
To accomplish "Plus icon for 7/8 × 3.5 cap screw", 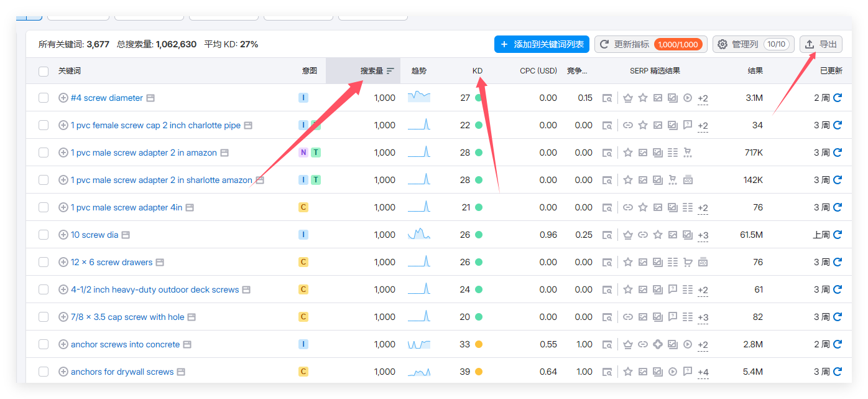I will [x=63, y=317].
